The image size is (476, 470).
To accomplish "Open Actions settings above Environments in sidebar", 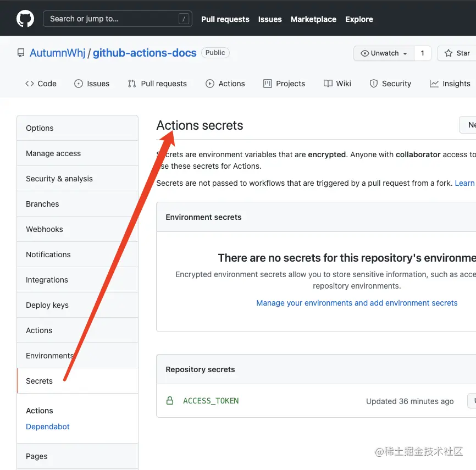I will tap(78, 330).
